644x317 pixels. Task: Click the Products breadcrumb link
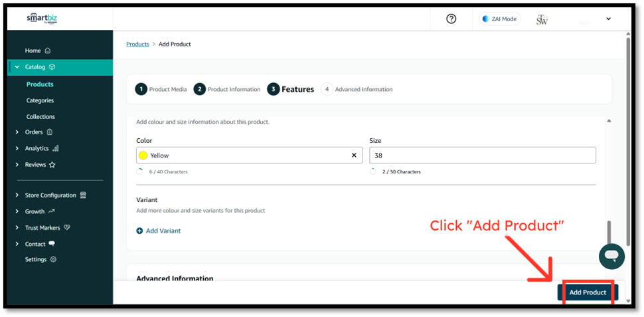click(137, 44)
